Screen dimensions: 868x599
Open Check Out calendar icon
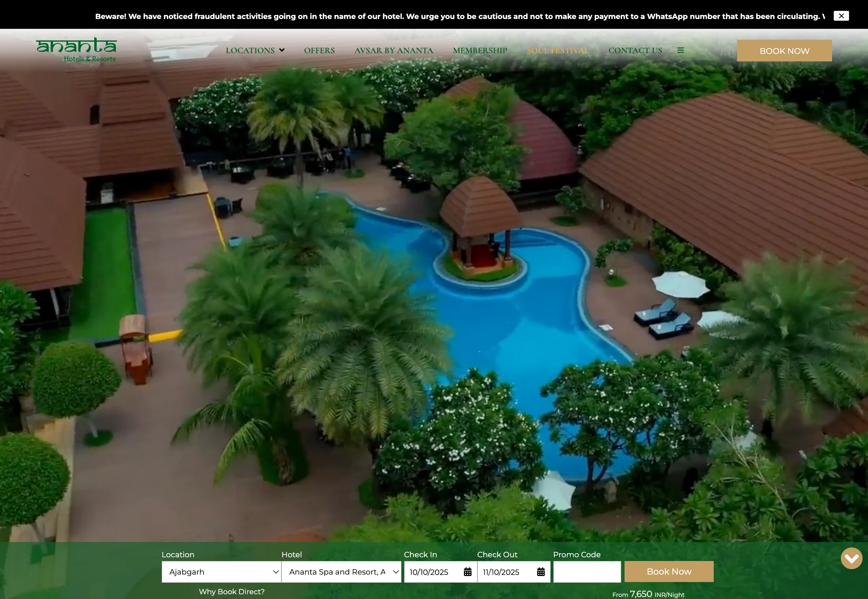(540, 572)
